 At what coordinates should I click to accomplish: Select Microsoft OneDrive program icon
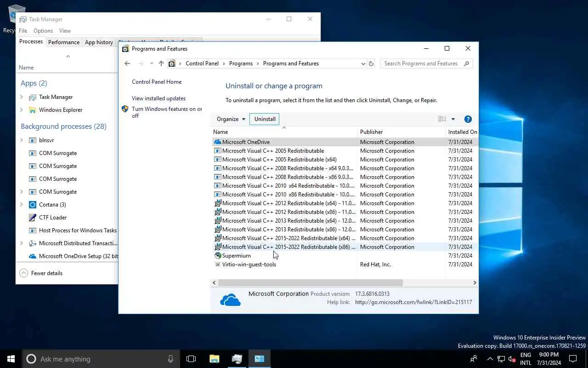[218, 142]
